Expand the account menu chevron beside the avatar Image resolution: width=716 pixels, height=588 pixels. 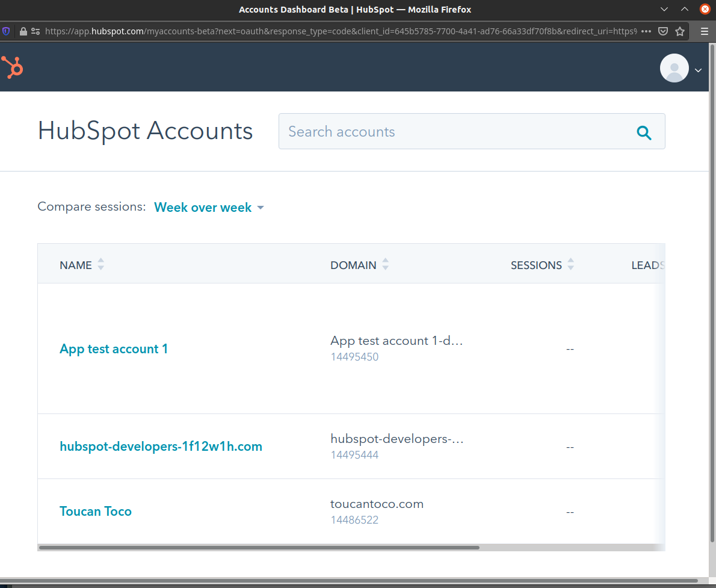(x=699, y=70)
